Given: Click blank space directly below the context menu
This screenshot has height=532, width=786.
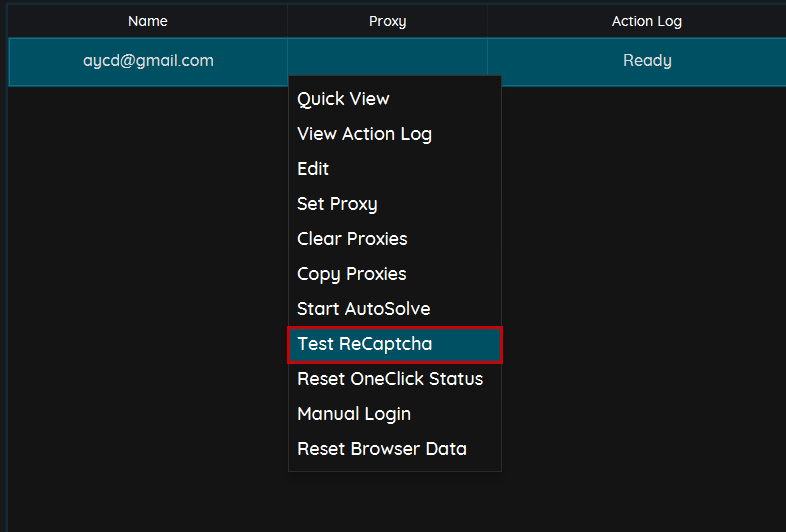Looking at the screenshot, I should click(x=395, y=500).
